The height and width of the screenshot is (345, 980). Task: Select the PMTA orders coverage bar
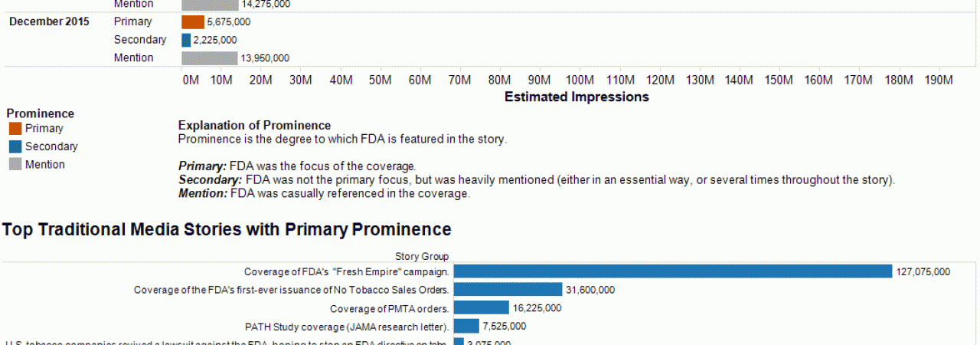click(x=482, y=308)
